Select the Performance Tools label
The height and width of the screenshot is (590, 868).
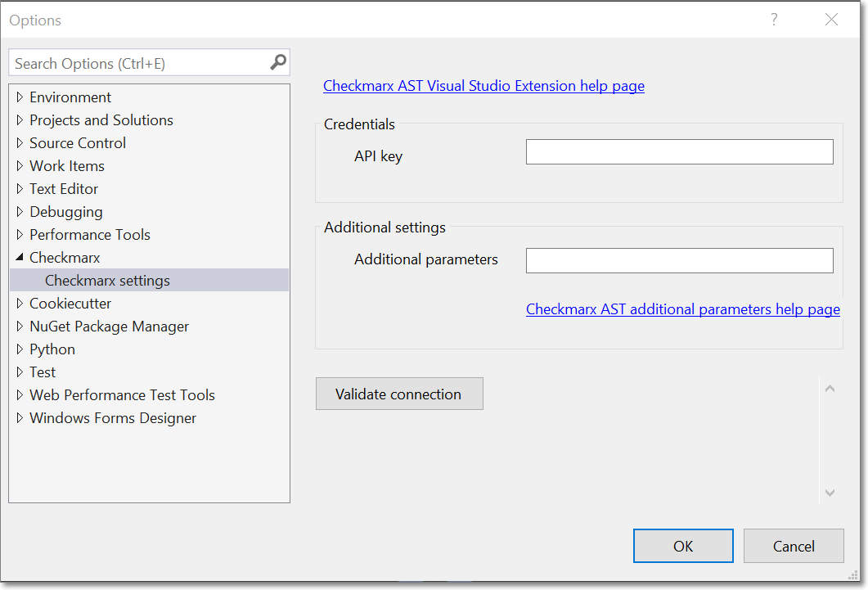pos(90,235)
